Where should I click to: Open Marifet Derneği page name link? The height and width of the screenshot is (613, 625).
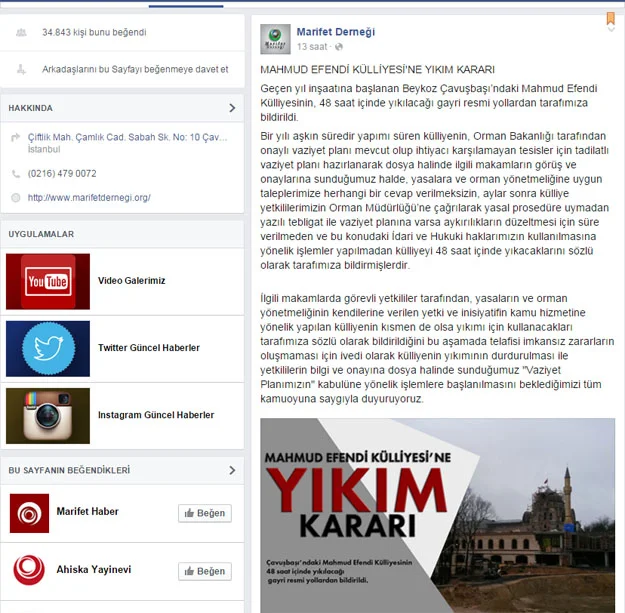(336, 32)
